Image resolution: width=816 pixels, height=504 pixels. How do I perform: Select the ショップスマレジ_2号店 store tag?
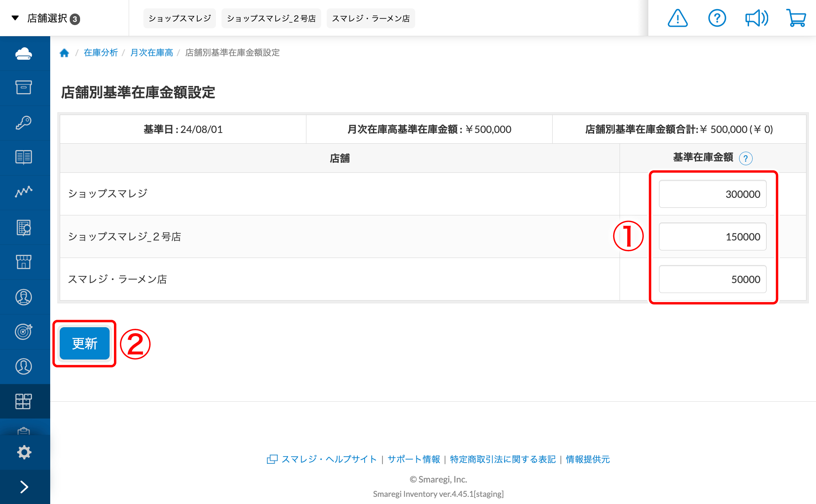(x=271, y=18)
